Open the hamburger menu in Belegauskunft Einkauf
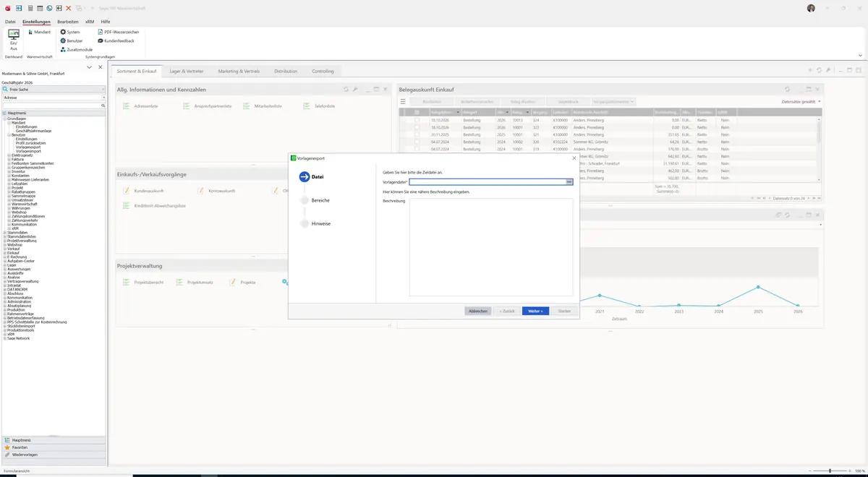 tap(403, 102)
